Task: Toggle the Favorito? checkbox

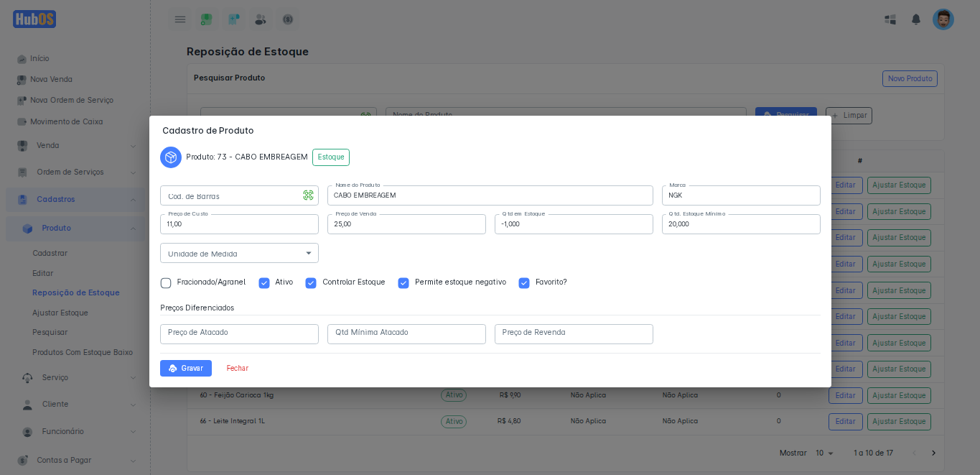Action: pyautogui.click(x=524, y=283)
